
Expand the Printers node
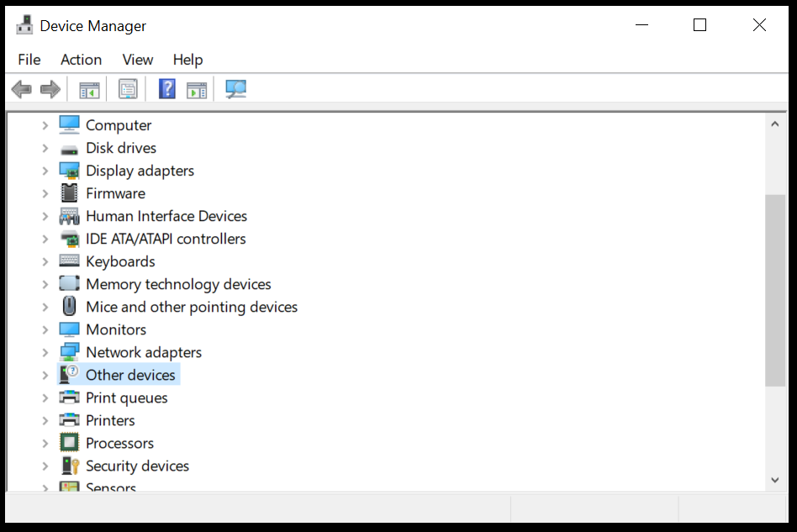coord(45,420)
